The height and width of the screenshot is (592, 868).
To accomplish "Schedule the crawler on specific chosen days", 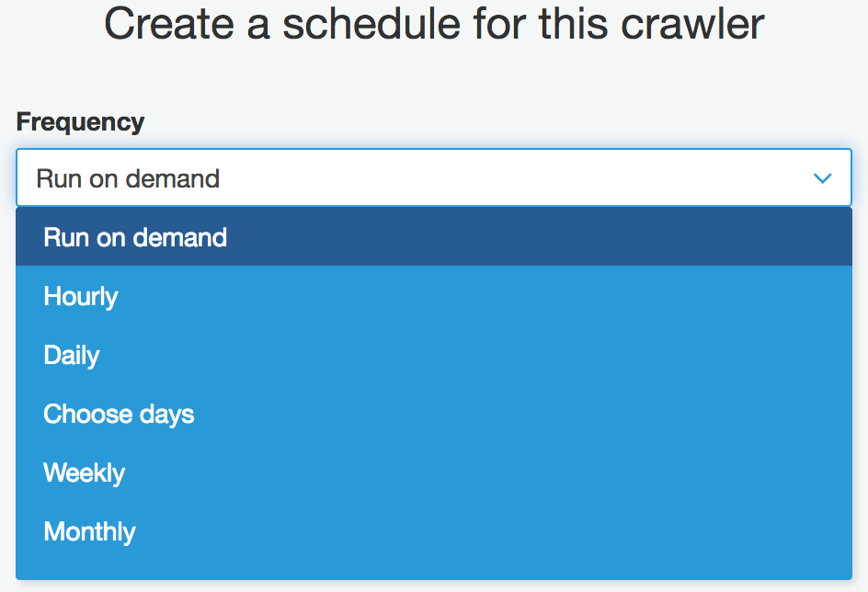I will click(118, 414).
